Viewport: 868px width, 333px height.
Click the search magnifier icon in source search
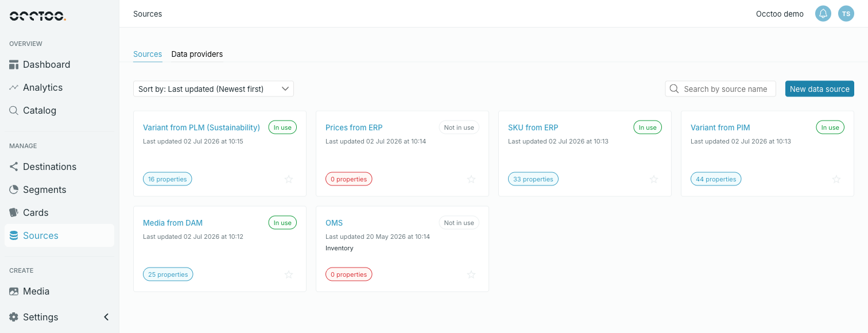675,89
